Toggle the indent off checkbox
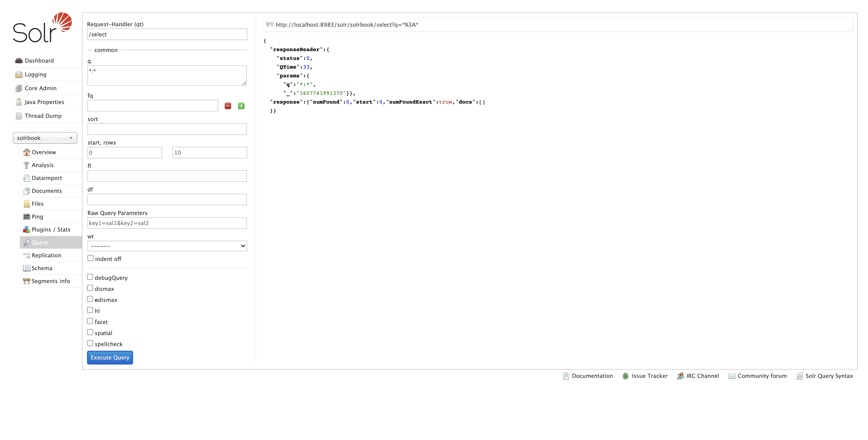Screen dimensions: 868x440 point(90,258)
